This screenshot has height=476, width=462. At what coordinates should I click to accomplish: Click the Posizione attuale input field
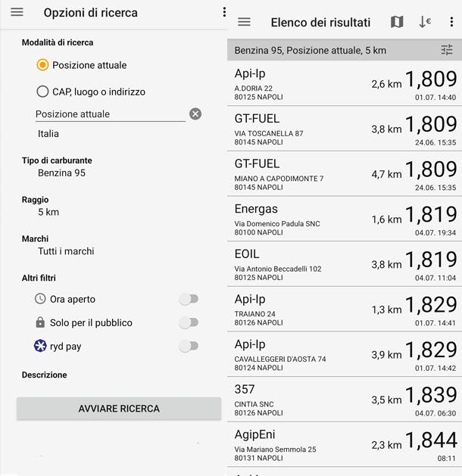point(111,114)
